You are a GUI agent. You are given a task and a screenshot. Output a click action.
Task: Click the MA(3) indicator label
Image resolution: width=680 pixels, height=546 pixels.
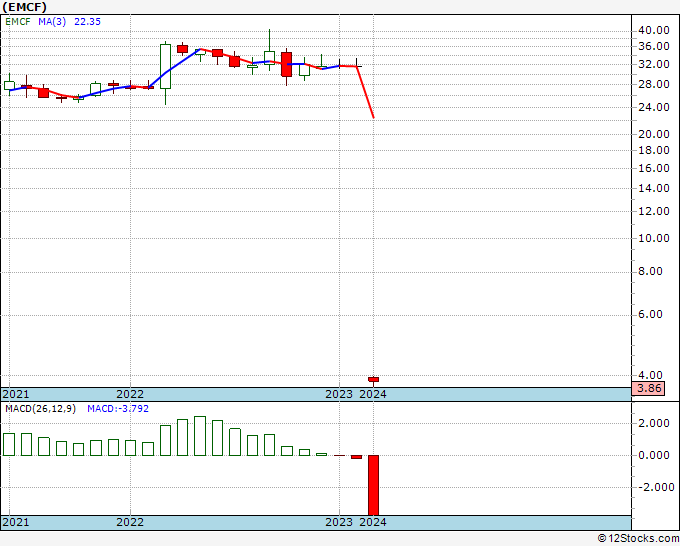[x=52, y=22]
